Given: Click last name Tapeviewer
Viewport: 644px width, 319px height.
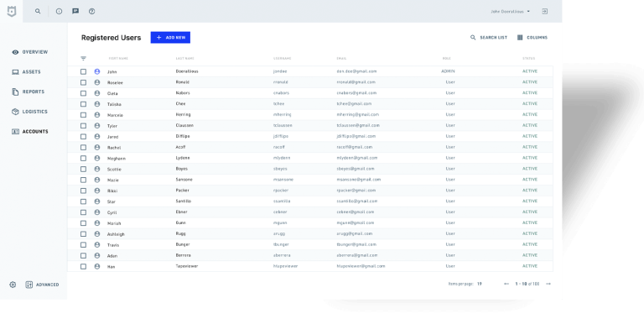Looking at the screenshot, I should click(x=187, y=266).
